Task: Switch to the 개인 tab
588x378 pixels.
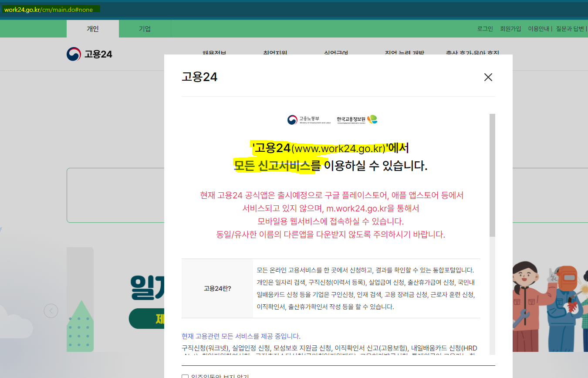Action: tap(93, 29)
